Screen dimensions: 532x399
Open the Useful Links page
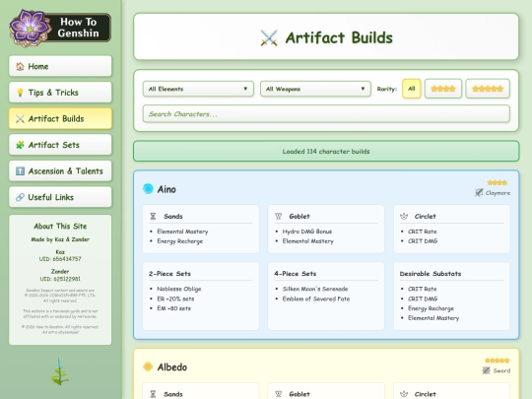point(60,197)
